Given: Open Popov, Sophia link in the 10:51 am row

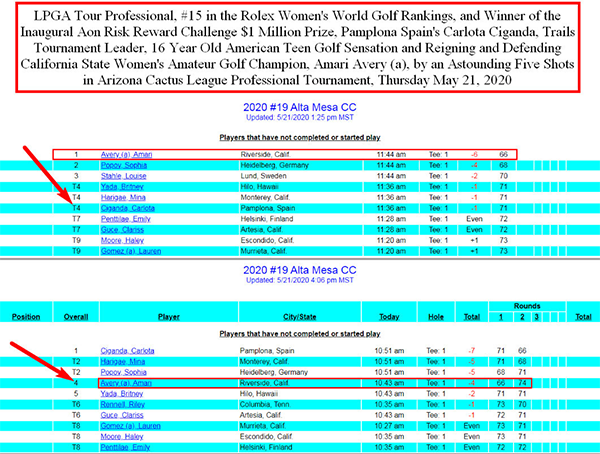Looking at the screenshot, I should pyautogui.click(x=123, y=372).
